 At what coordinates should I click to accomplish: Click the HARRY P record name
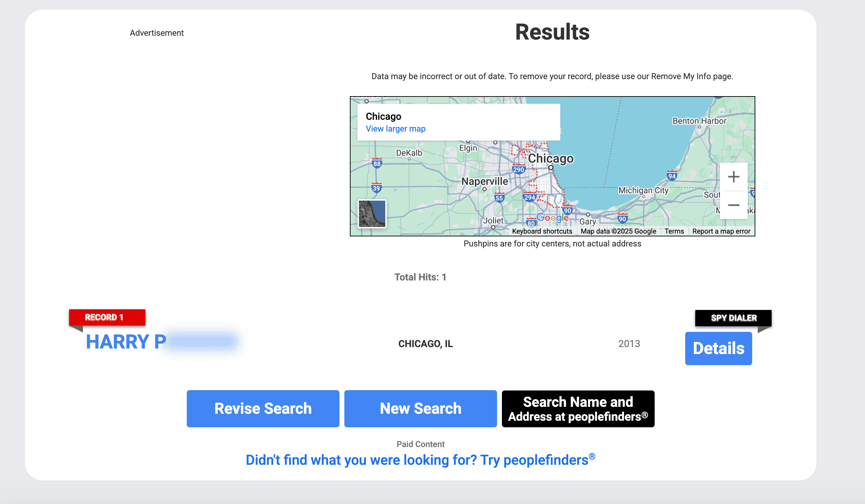coord(126,342)
